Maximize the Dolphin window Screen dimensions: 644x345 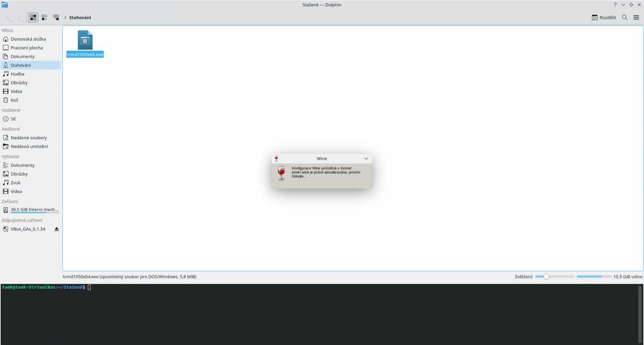click(631, 5)
